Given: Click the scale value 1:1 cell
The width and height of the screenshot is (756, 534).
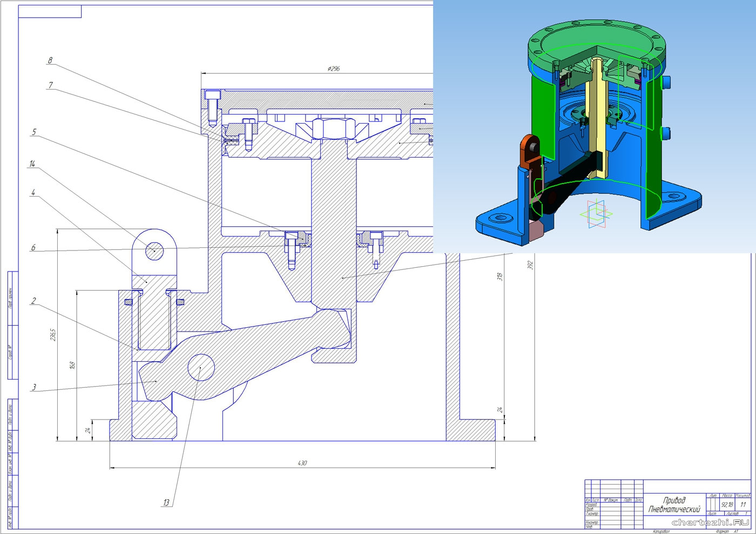Looking at the screenshot, I should pyautogui.click(x=743, y=504).
